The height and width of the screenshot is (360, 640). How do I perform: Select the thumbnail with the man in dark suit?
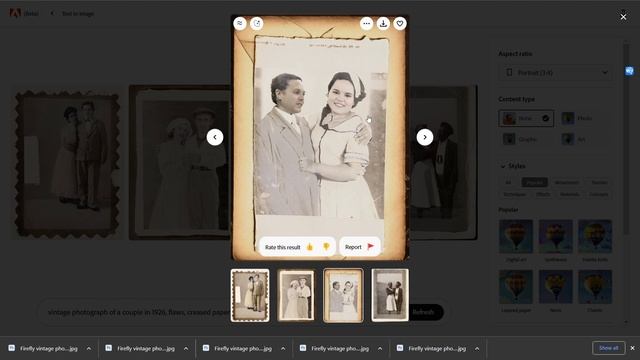click(390, 295)
